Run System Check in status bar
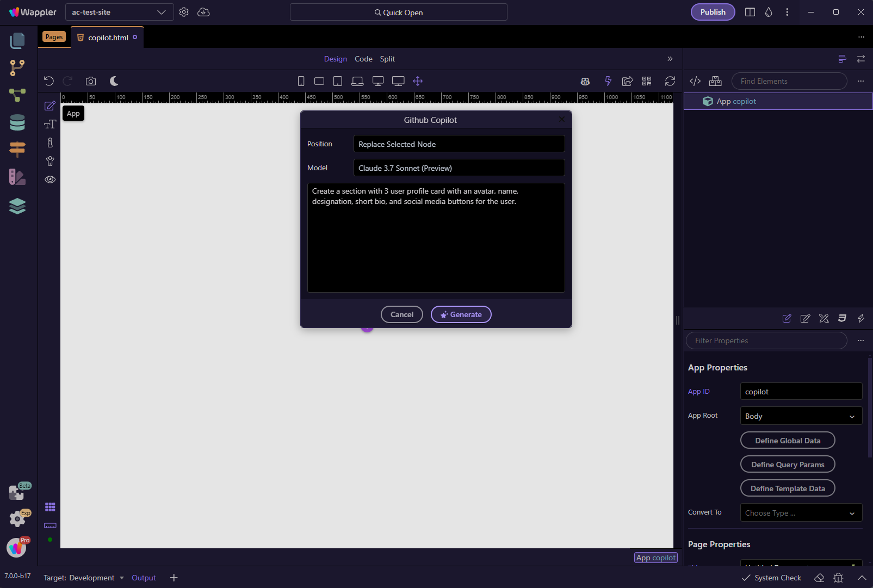This screenshot has height=588, width=873. (x=772, y=578)
